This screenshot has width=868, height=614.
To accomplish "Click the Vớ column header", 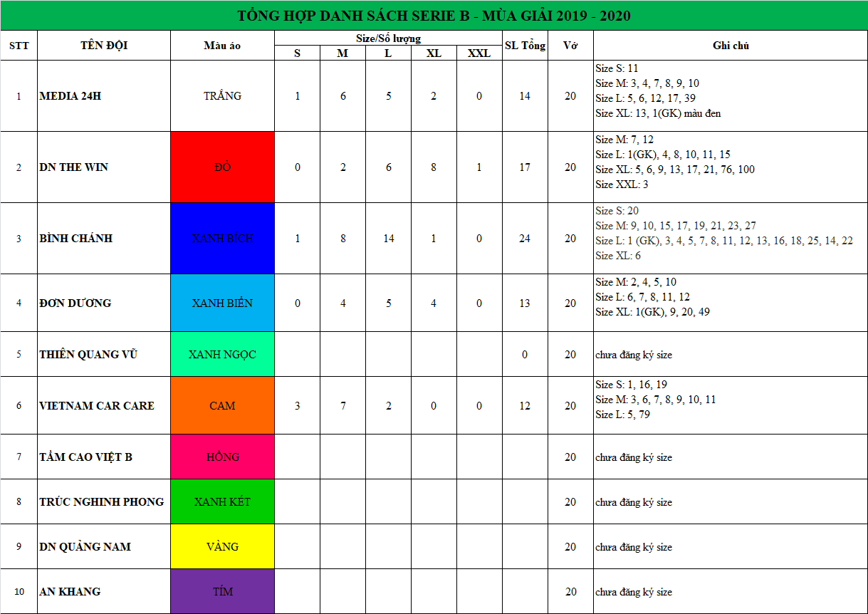I will click(570, 46).
